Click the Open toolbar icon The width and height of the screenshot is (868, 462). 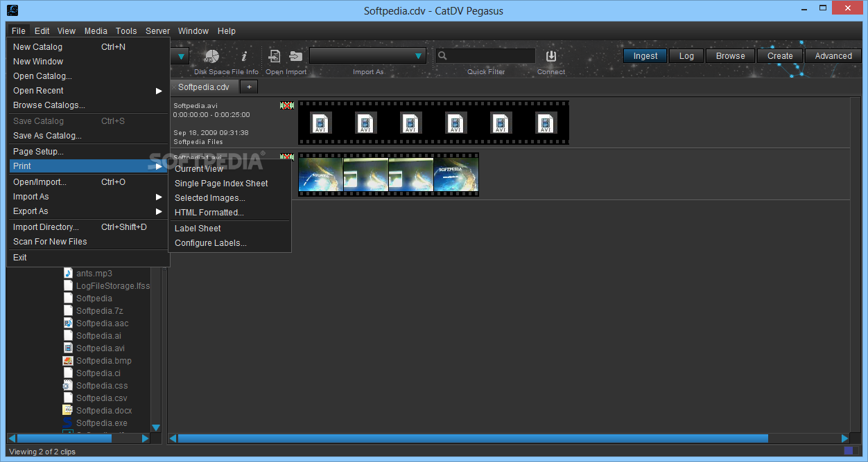275,56
